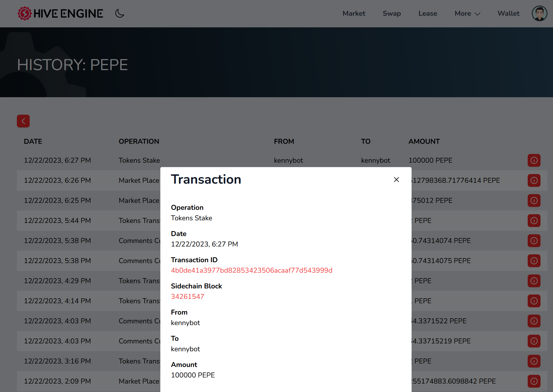Open the Market page

(x=353, y=13)
